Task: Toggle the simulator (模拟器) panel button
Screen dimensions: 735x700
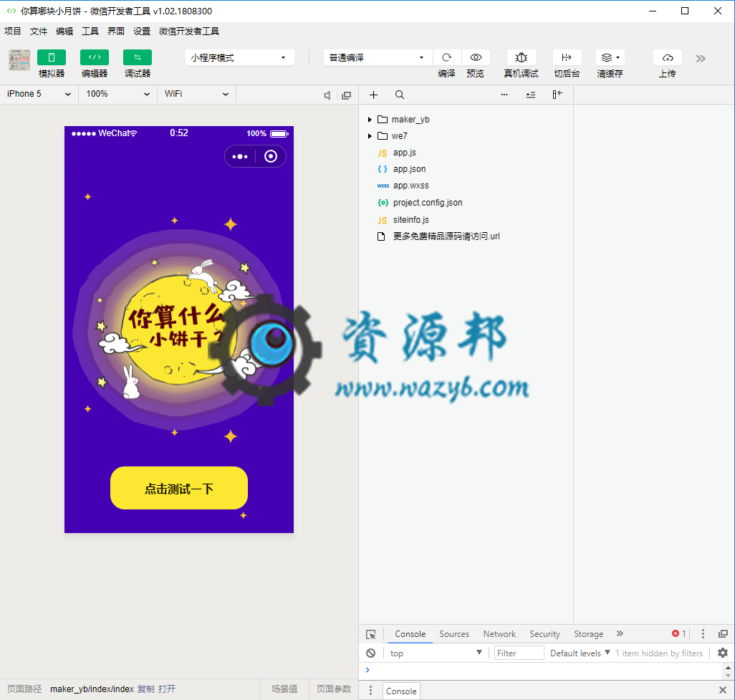Action: [x=52, y=57]
